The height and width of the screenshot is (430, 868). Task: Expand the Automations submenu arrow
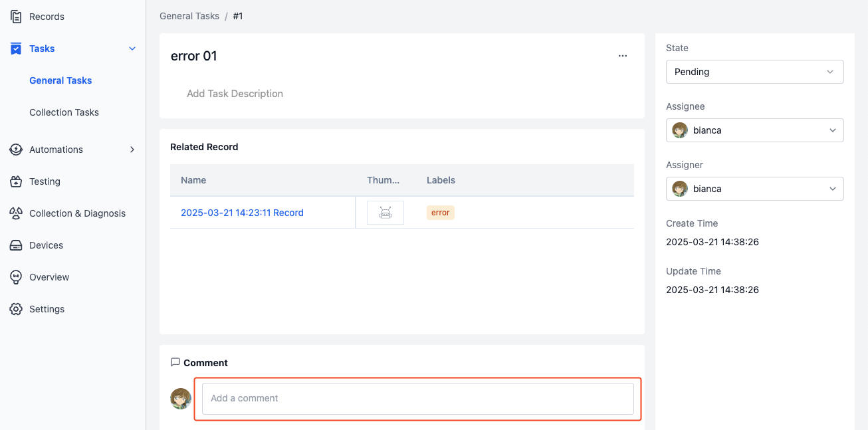132,150
